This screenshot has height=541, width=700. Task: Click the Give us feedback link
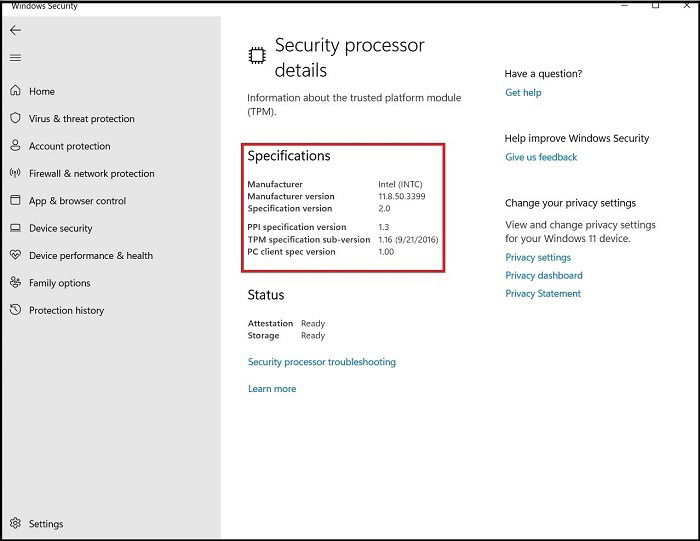(x=541, y=157)
